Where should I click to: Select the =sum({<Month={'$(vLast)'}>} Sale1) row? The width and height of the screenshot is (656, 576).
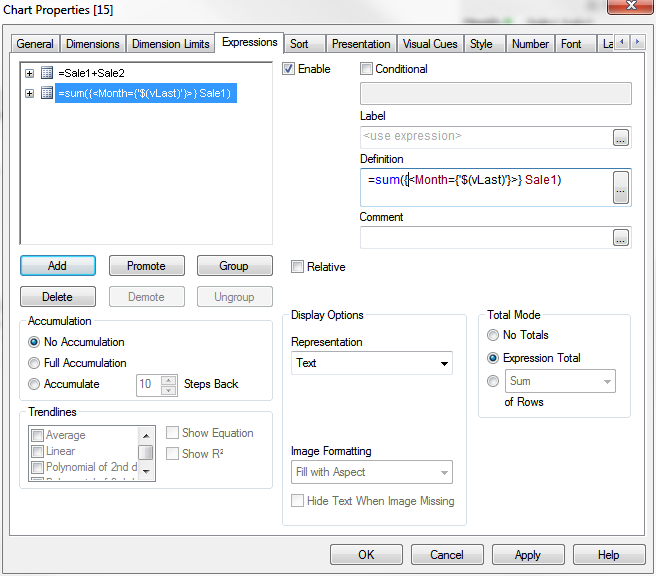pos(146,93)
